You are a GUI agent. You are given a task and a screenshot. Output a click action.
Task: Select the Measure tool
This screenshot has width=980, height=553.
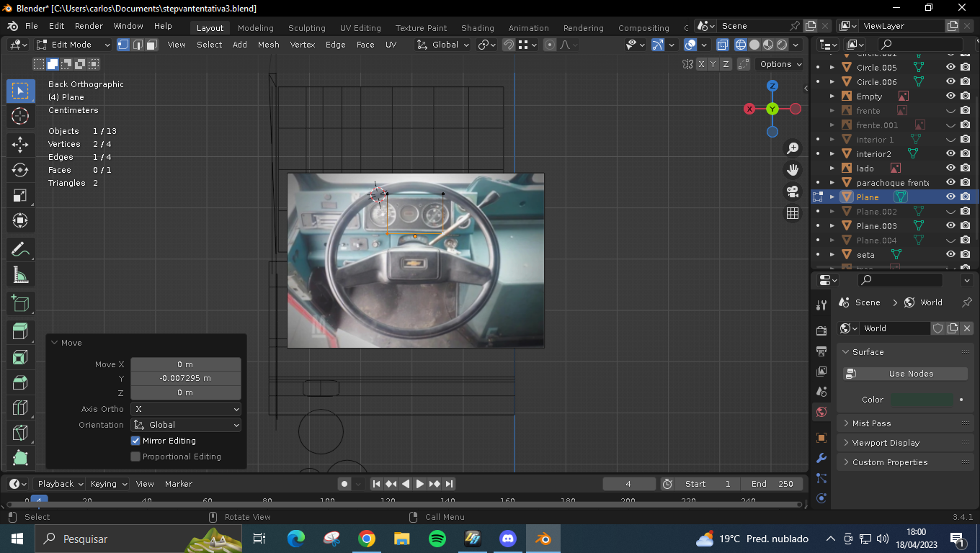[20, 275]
